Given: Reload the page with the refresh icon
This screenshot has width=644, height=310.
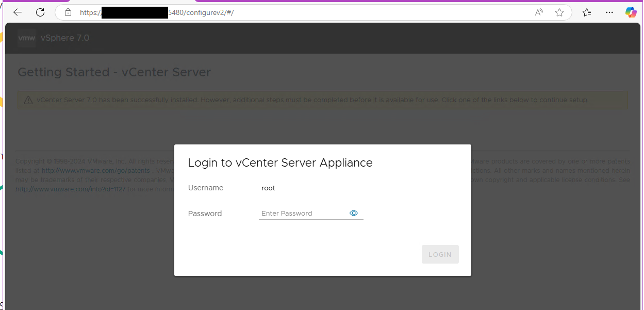Looking at the screenshot, I should (x=40, y=12).
